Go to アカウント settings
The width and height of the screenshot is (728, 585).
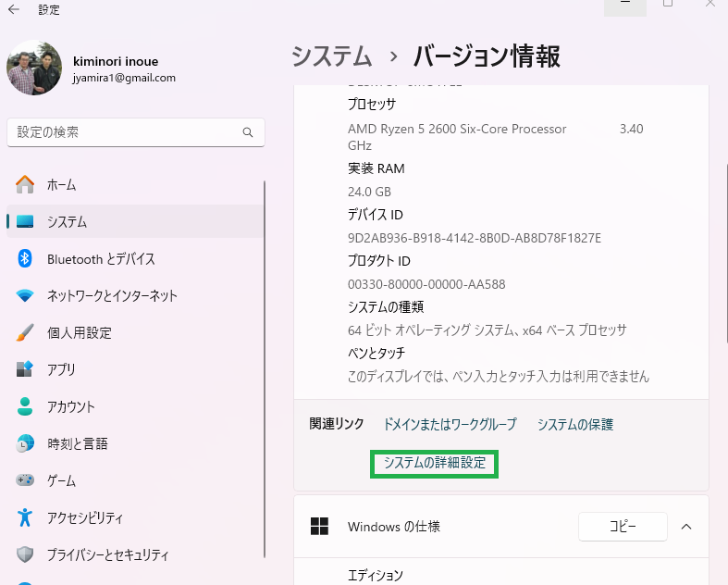tap(136, 406)
